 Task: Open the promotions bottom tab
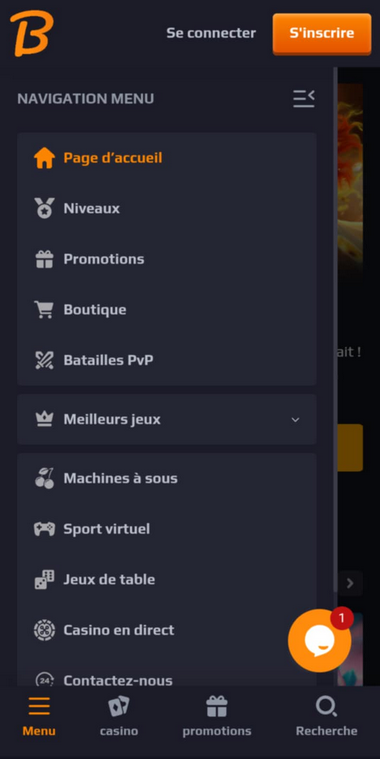[216, 716]
